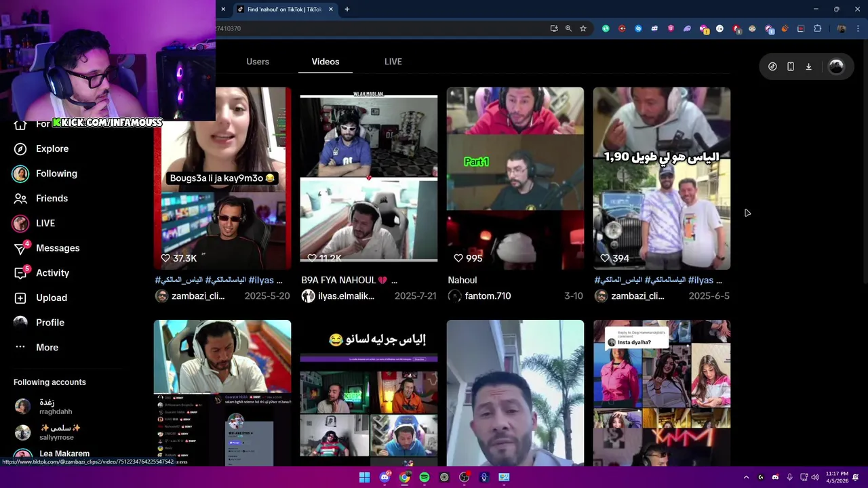The width and height of the screenshot is (868, 488).
Task: Open the TikTok profile avatar menu
Action: coord(836,66)
